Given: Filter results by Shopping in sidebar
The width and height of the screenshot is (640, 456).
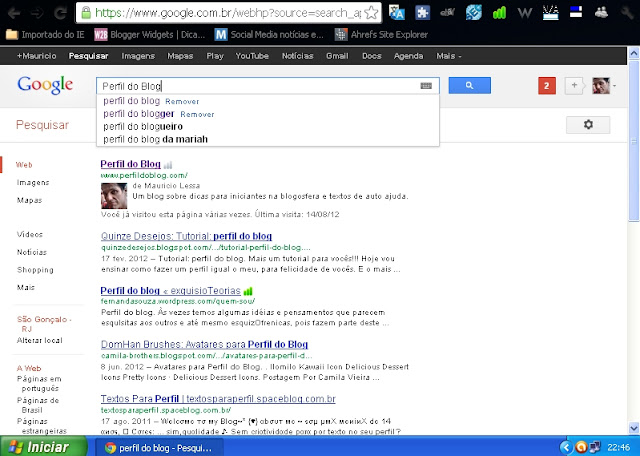Looking at the screenshot, I should pos(35,270).
